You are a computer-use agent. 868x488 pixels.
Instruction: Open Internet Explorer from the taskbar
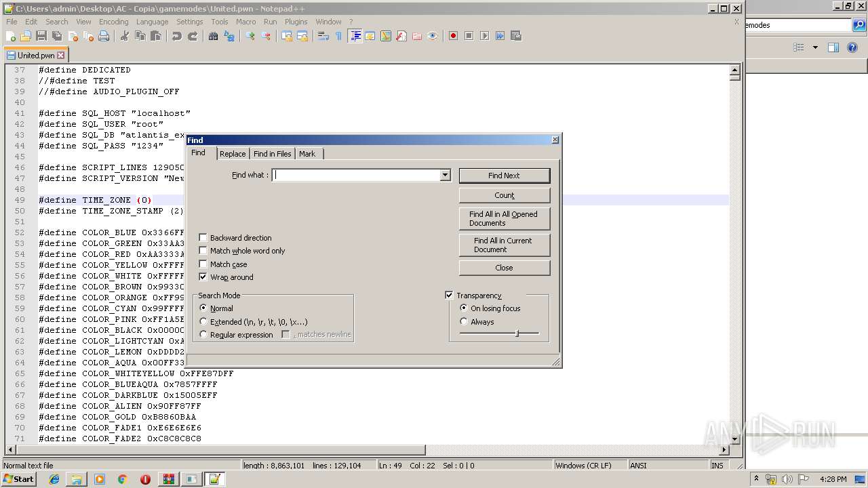coord(54,479)
